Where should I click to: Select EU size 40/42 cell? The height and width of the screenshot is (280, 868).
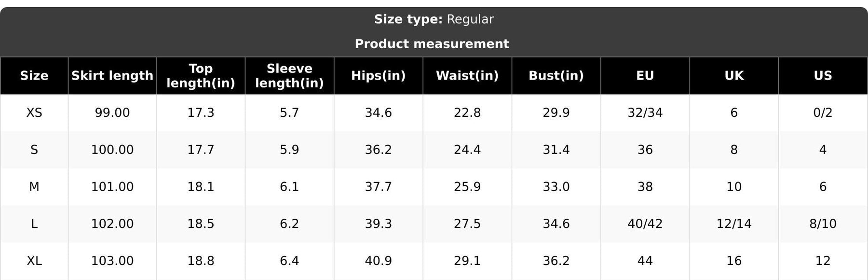coord(645,224)
